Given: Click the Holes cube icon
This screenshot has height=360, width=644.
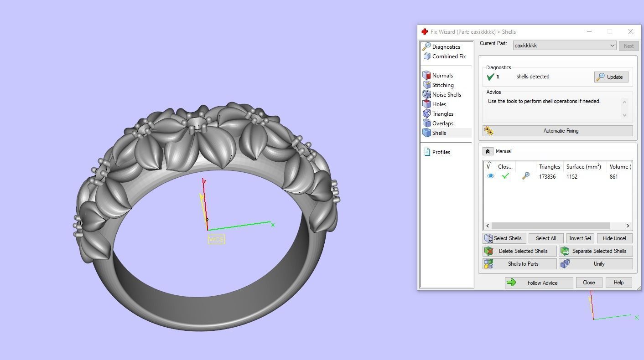Looking at the screenshot, I should point(427,104).
